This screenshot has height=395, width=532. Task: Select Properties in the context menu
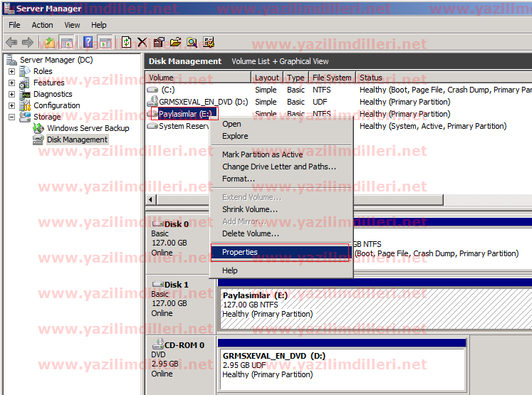240,252
